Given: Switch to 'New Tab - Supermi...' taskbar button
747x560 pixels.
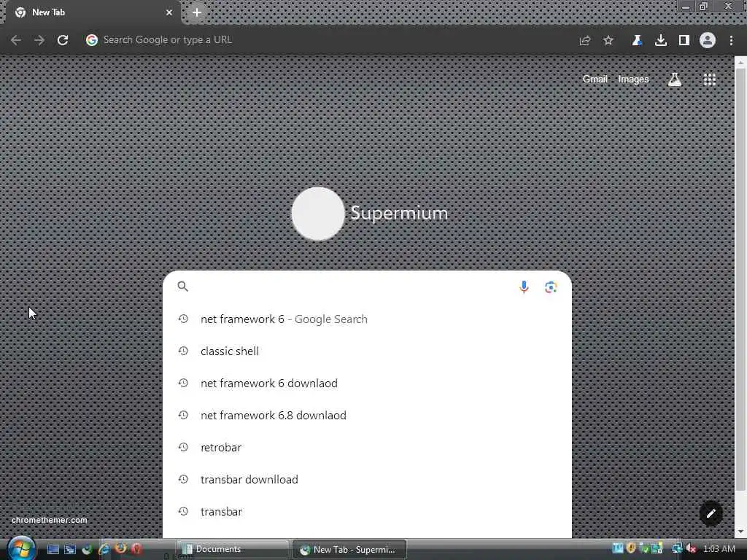Looking at the screenshot, I should tap(349, 550).
